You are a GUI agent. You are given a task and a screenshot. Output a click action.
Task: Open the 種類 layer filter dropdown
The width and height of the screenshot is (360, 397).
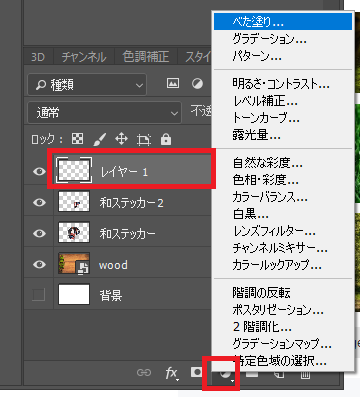click(x=87, y=85)
